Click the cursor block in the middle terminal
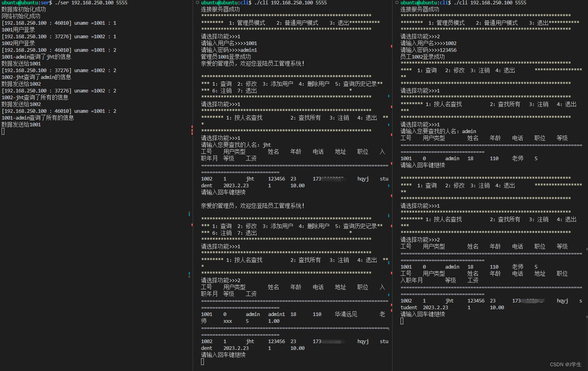Viewport: 588px width, 371px height. [202, 362]
